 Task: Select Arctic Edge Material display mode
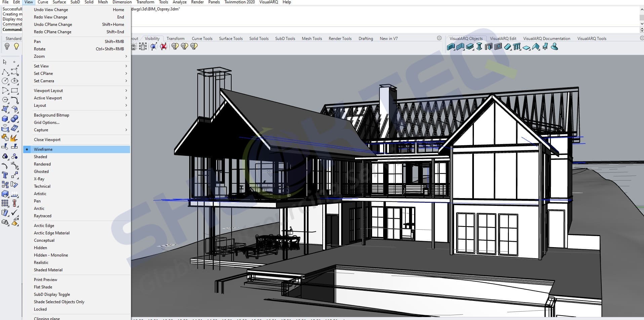pos(77,233)
